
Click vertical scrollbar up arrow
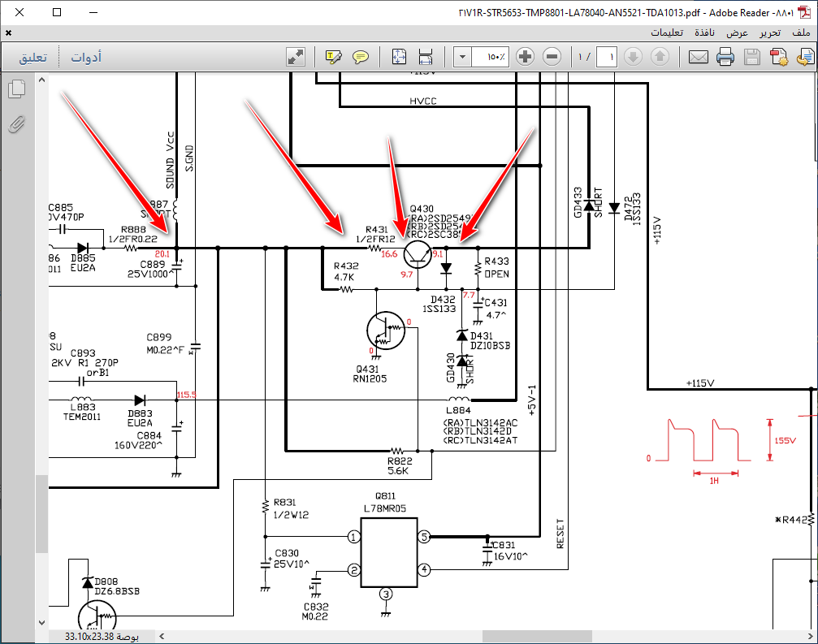41,80
